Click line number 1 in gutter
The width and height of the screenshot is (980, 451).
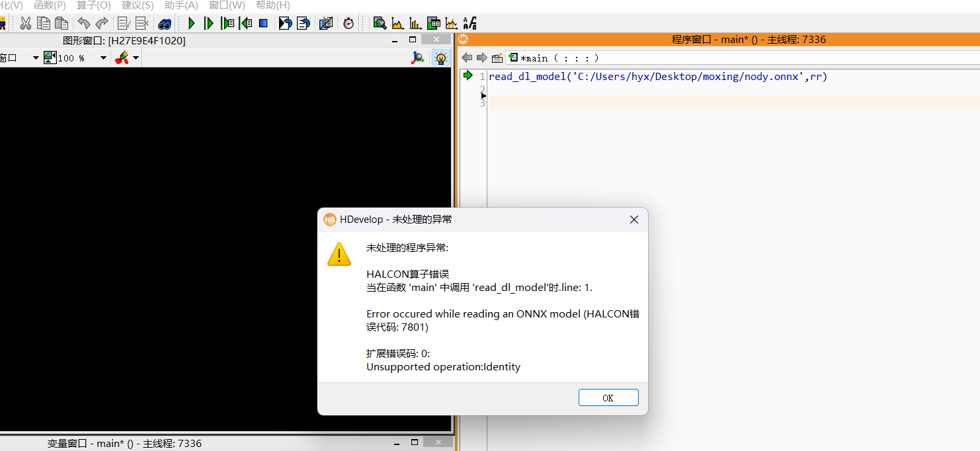(x=483, y=77)
